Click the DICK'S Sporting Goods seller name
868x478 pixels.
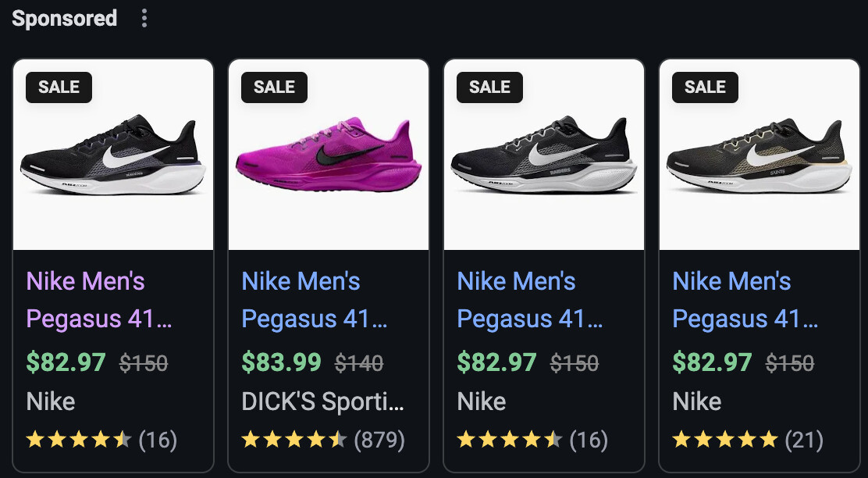322,401
